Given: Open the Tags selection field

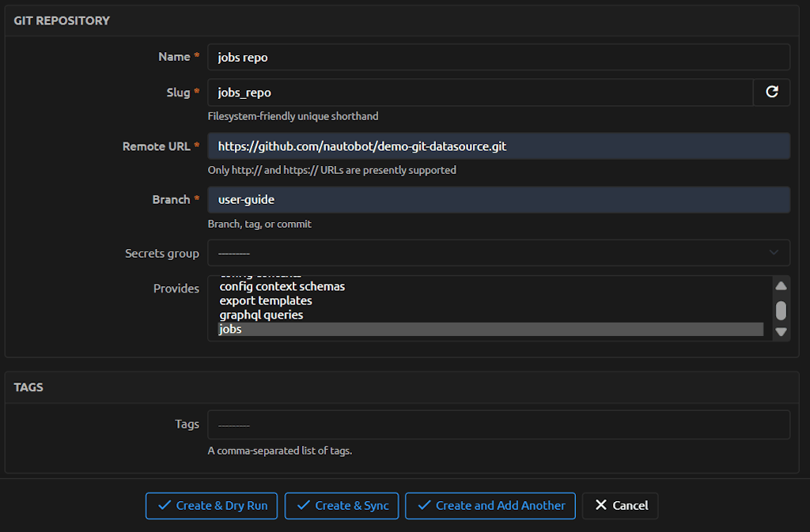Looking at the screenshot, I should (x=498, y=424).
